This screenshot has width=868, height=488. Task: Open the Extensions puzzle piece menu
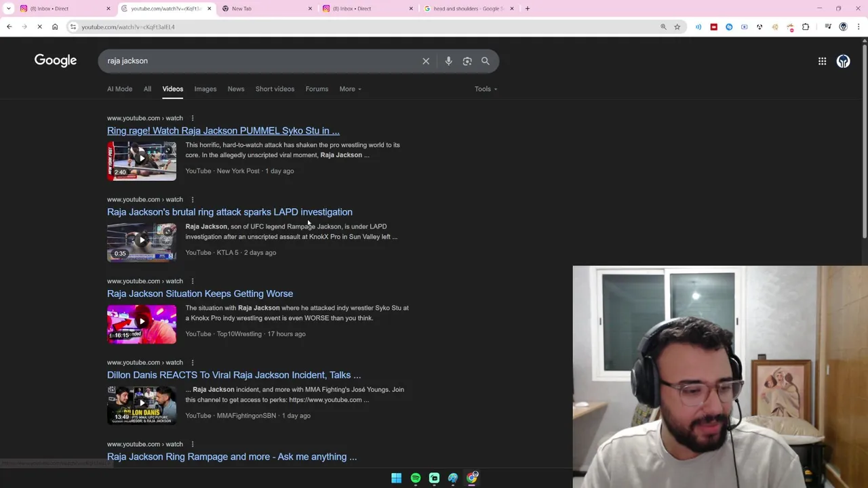pyautogui.click(x=806, y=26)
